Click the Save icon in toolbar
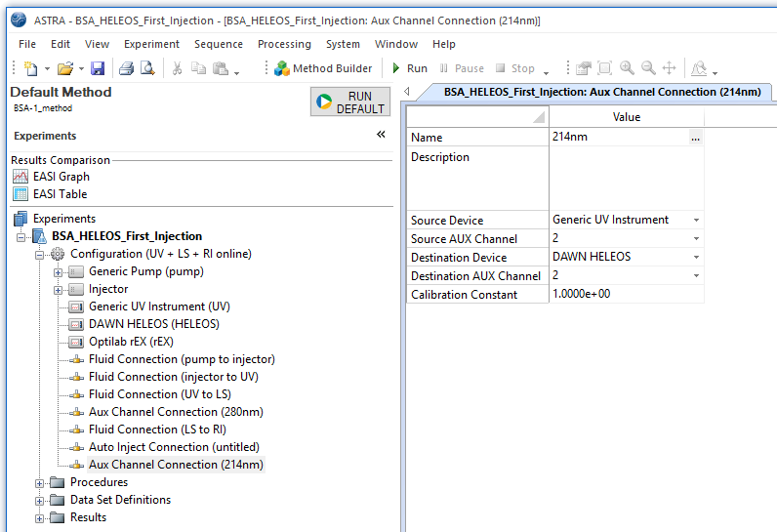Viewport: 777px width, 532px height. coord(98,68)
